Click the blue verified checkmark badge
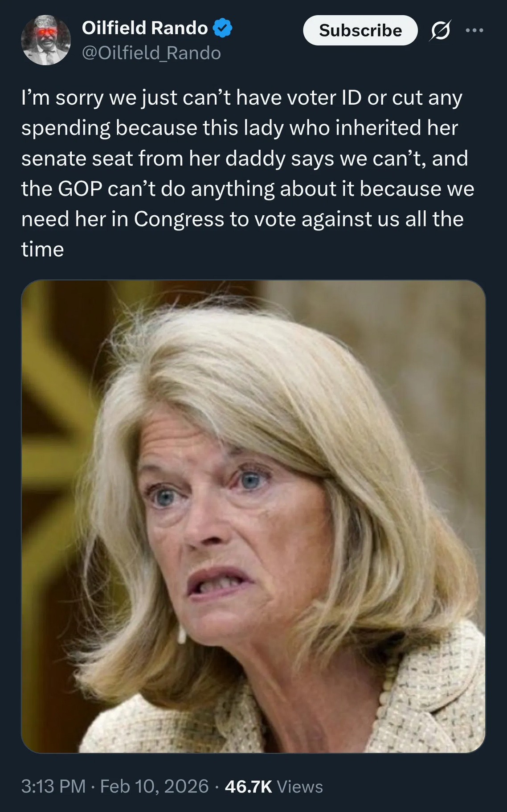This screenshot has height=812, width=507. point(222,28)
